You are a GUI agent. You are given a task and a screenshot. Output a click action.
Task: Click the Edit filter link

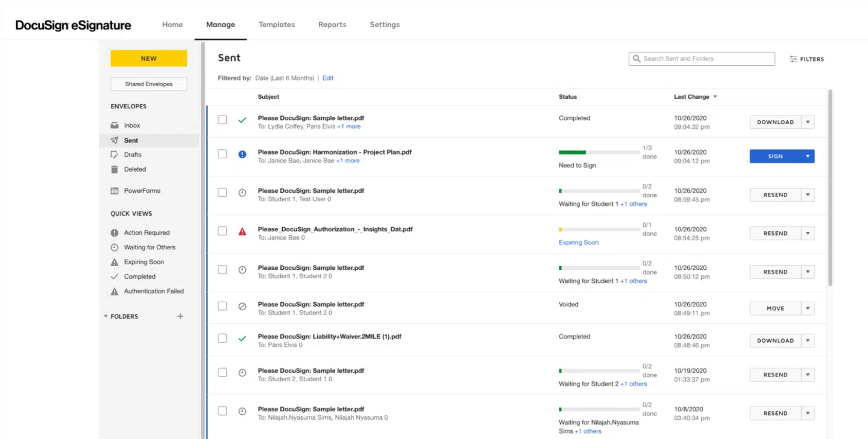[328, 78]
